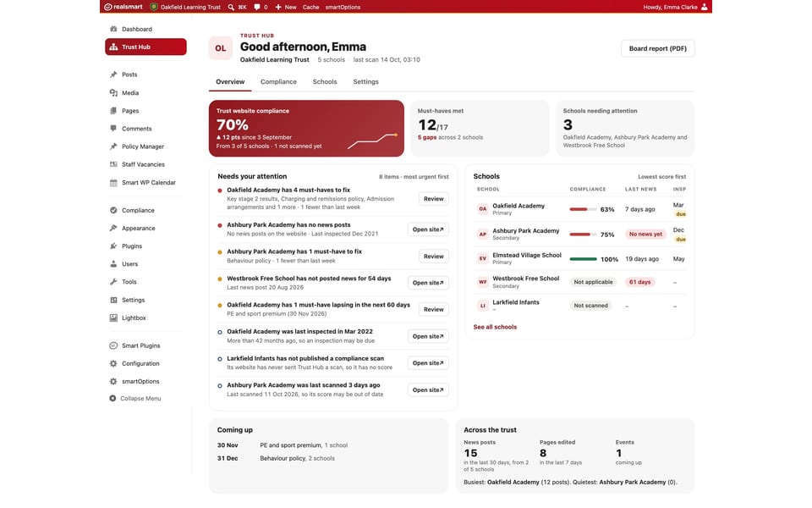Collapse the sidebar menu
Viewport: 812px width, 508px height.
[135, 399]
